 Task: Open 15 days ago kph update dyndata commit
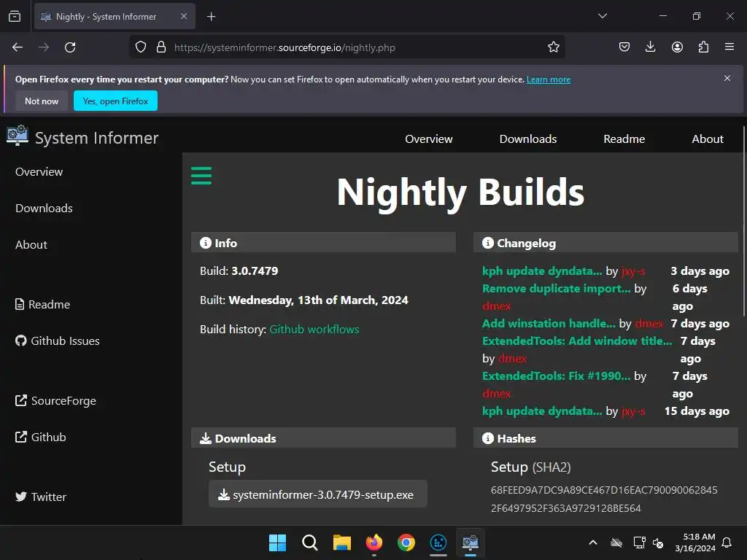[x=542, y=411]
